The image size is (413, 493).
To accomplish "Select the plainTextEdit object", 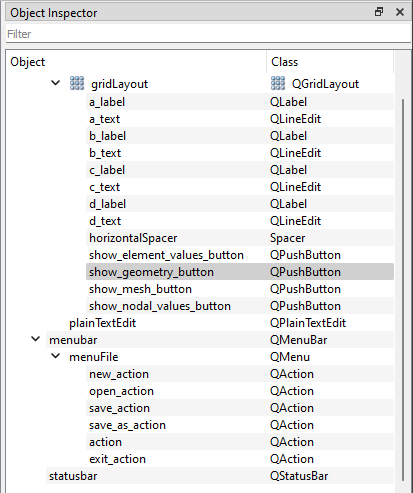I will coord(103,323).
